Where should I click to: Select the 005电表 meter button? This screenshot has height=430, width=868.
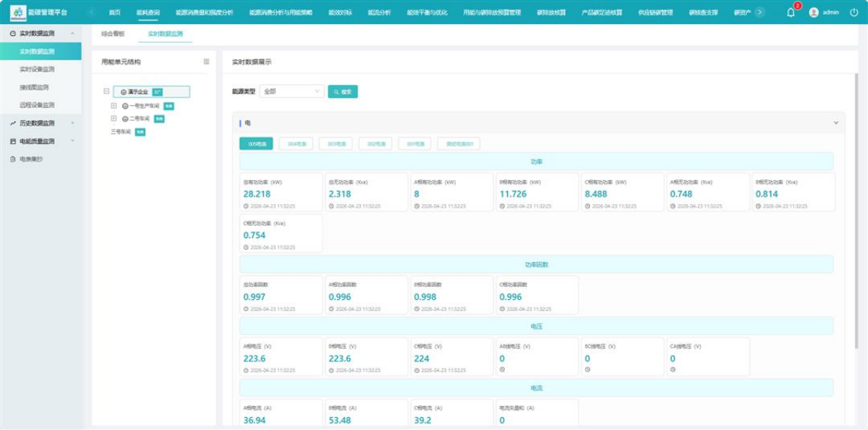click(256, 144)
